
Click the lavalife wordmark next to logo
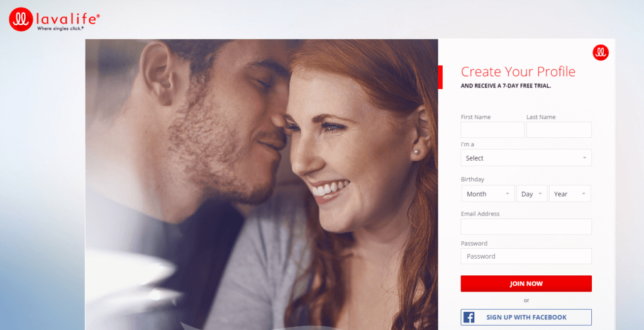[x=68, y=18]
